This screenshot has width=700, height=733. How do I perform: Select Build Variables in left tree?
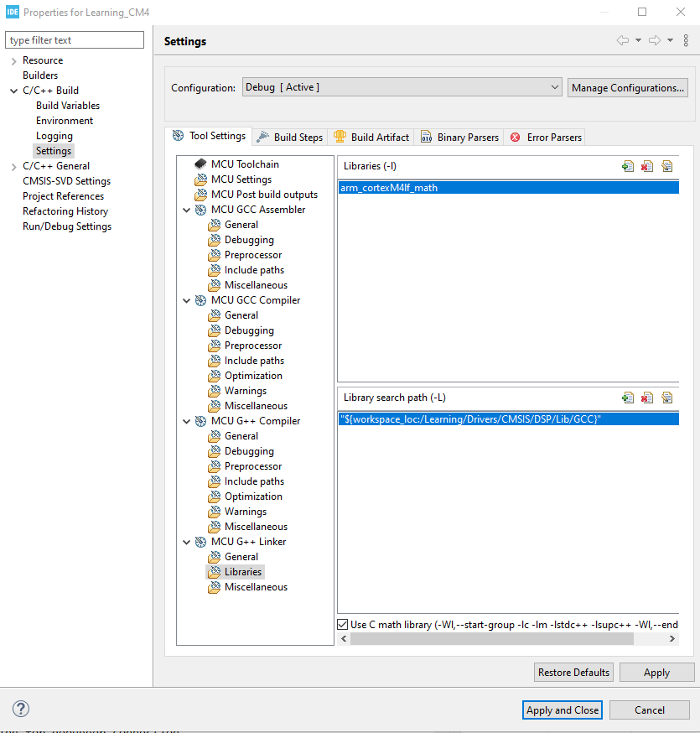pos(68,106)
